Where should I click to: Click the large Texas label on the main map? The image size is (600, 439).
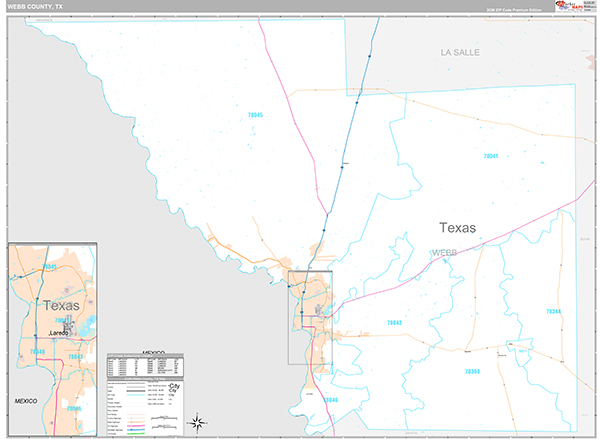coord(455,227)
